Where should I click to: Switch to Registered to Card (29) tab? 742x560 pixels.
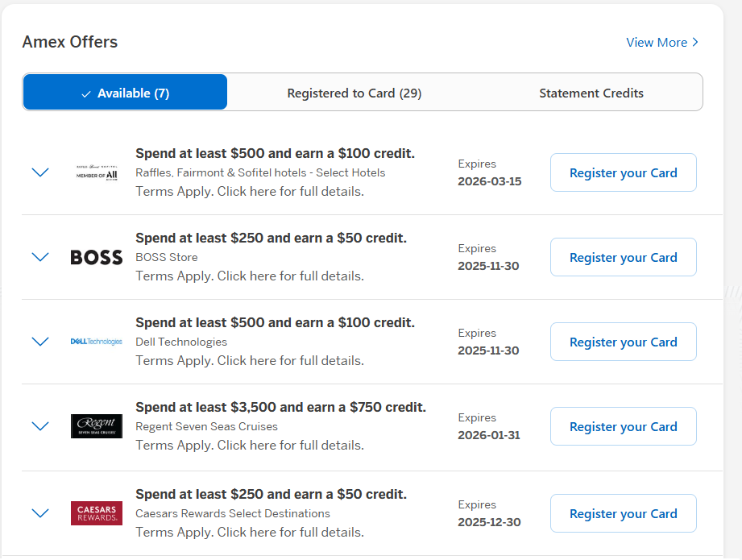pyautogui.click(x=354, y=93)
